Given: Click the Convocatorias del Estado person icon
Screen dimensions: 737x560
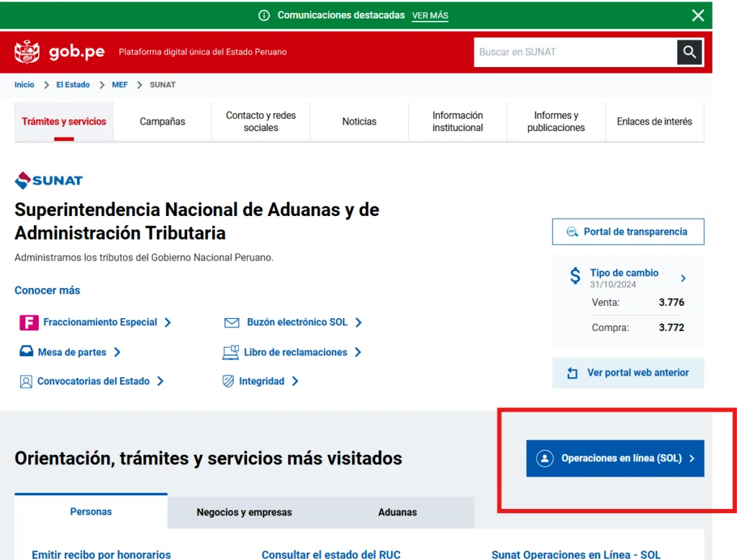Looking at the screenshot, I should (x=26, y=381).
